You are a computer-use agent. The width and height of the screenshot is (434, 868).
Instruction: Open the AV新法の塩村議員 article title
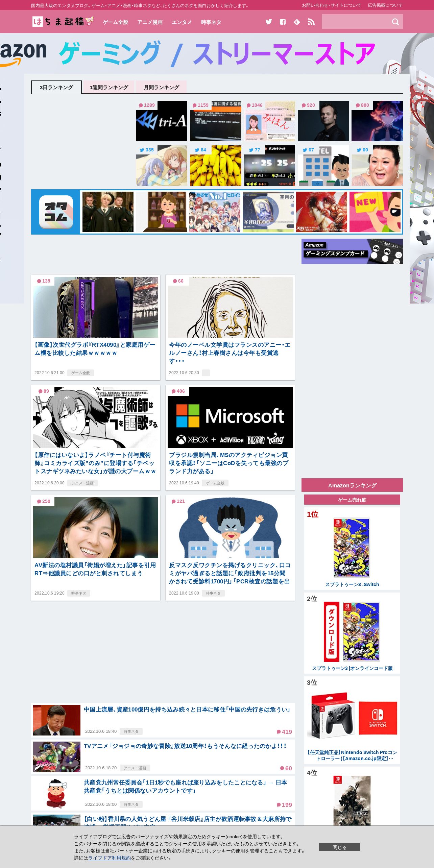pos(95,569)
